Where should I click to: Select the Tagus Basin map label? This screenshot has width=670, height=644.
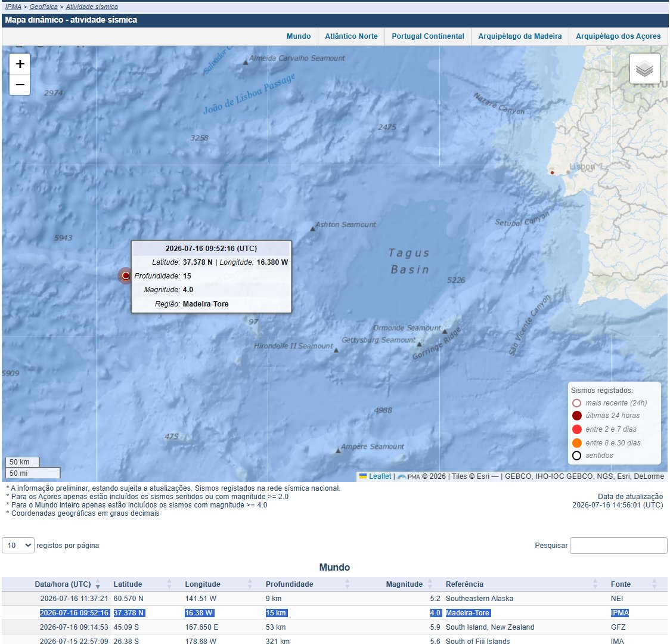[x=410, y=261]
